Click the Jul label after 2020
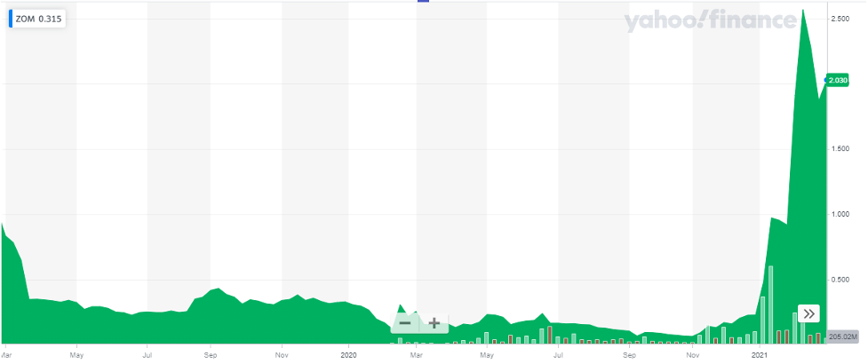The height and width of the screenshot is (364, 868). (559, 354)
